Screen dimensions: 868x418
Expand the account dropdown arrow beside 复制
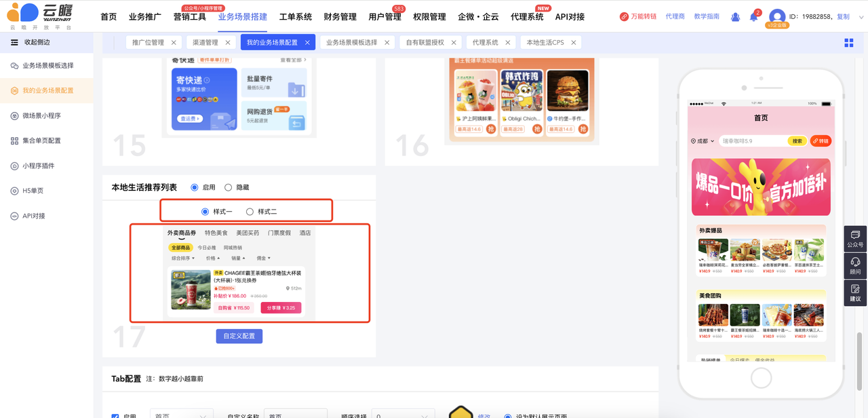861,17
